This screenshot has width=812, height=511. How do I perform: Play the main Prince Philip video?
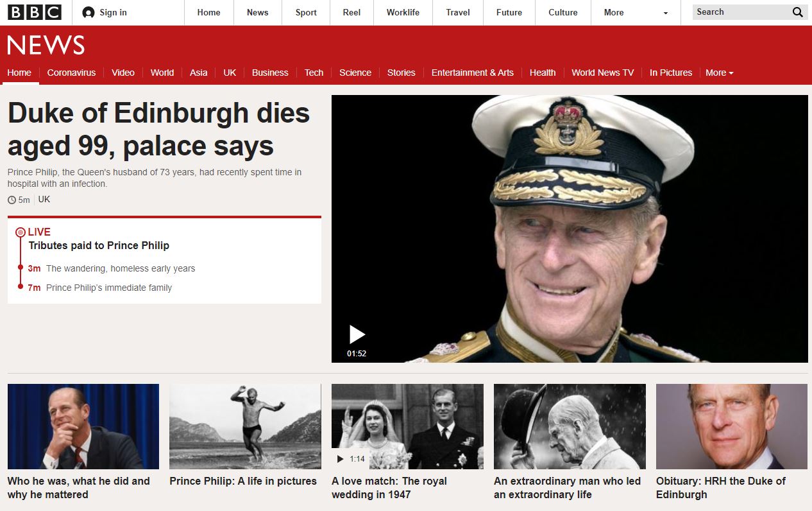pyautogui.click(x=357, y=334)
